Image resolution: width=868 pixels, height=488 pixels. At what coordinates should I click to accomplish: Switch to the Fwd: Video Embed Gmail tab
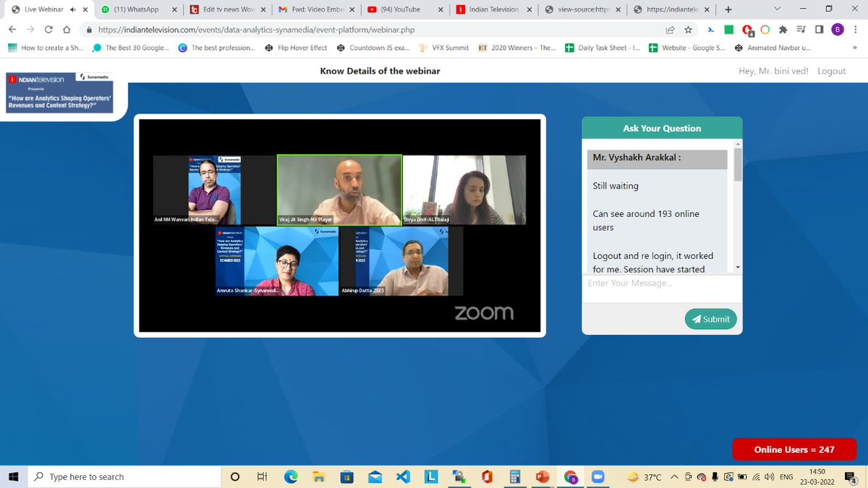pos(317,9)
